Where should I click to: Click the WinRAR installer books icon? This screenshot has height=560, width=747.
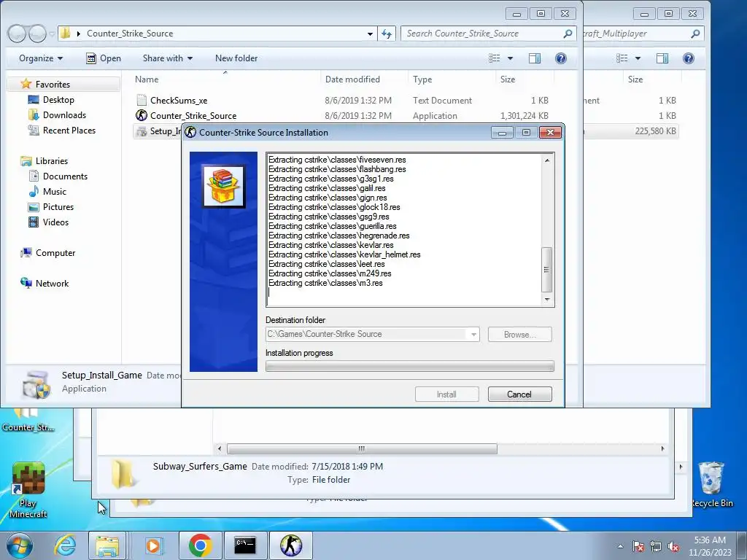(223, 186)
